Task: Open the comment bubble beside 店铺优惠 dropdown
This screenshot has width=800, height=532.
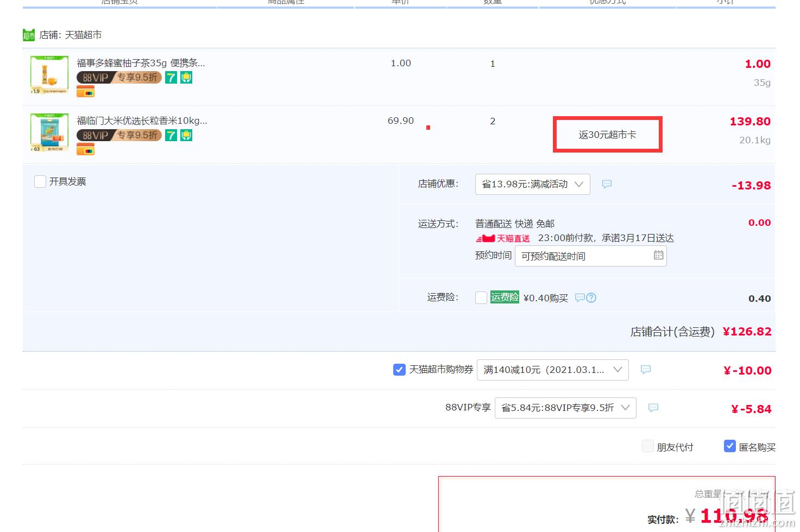Action: pyautogui.click(x=607, y=184)
